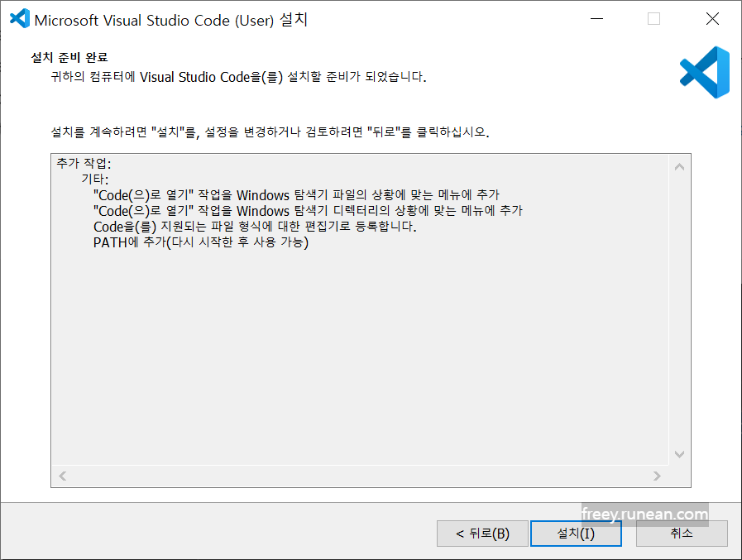The height and width of the screenshot is (560, 742).
Task: Click the 설치(I) install button
Action: coord(576,534)
